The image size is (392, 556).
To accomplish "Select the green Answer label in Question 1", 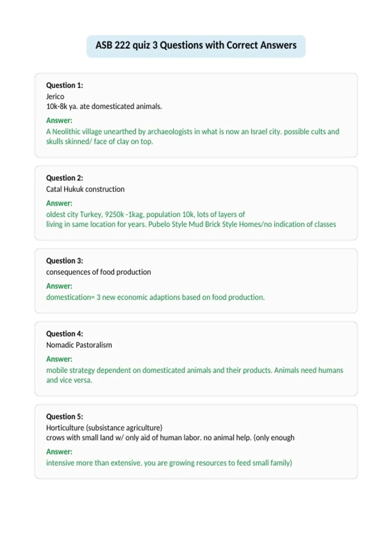I will point(59,120).
